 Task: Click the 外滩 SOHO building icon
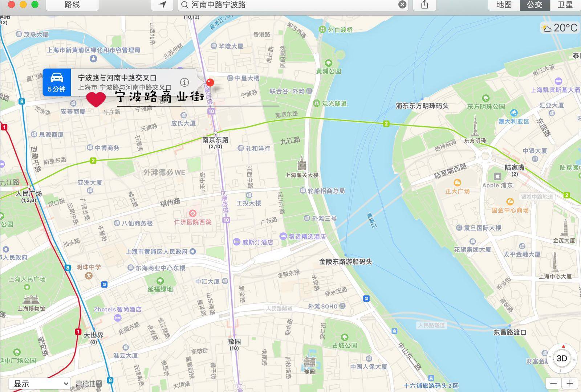pos(342,306)
